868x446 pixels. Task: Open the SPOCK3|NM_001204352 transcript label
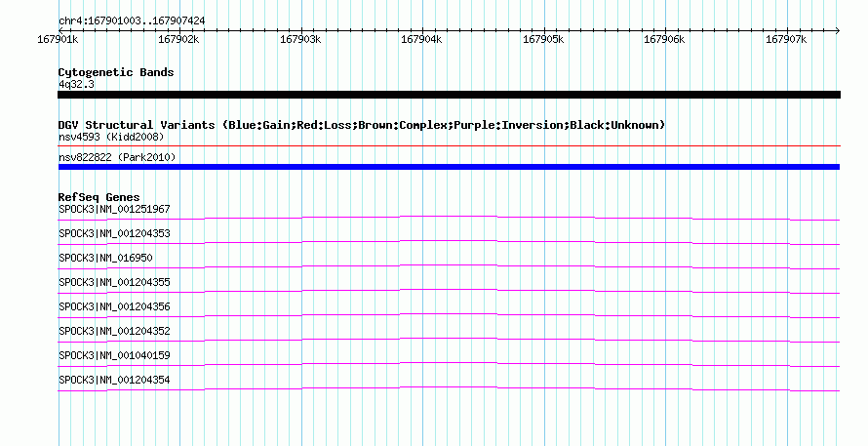(x=114, y=331)
